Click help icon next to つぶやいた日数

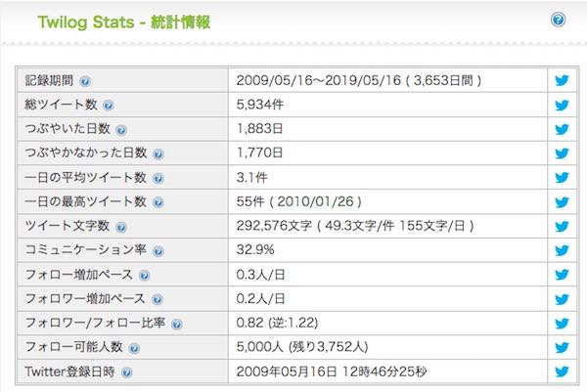pos(121,130)
